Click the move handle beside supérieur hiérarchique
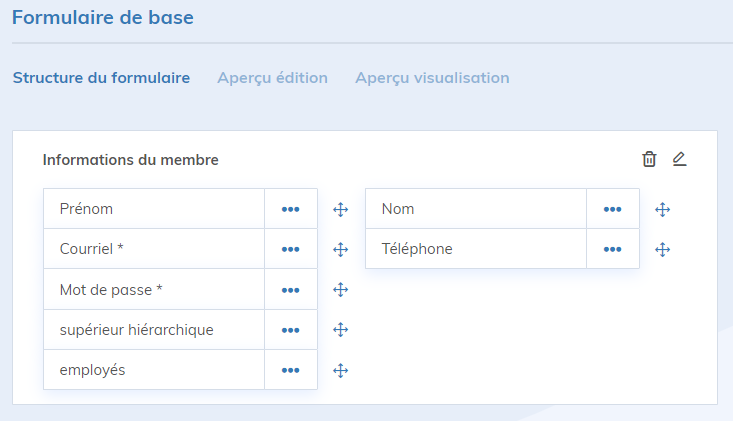Screen dimensions: 733x421 [x=340, y=330]
